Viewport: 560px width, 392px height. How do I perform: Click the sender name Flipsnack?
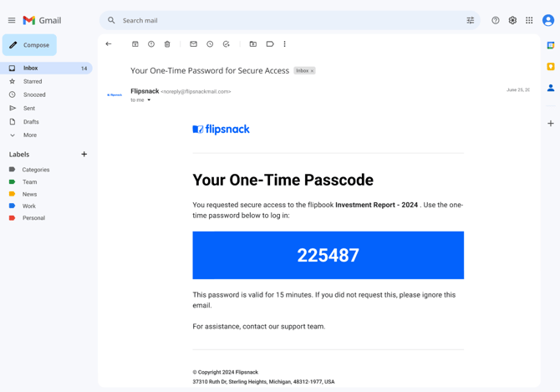(145, 91)
